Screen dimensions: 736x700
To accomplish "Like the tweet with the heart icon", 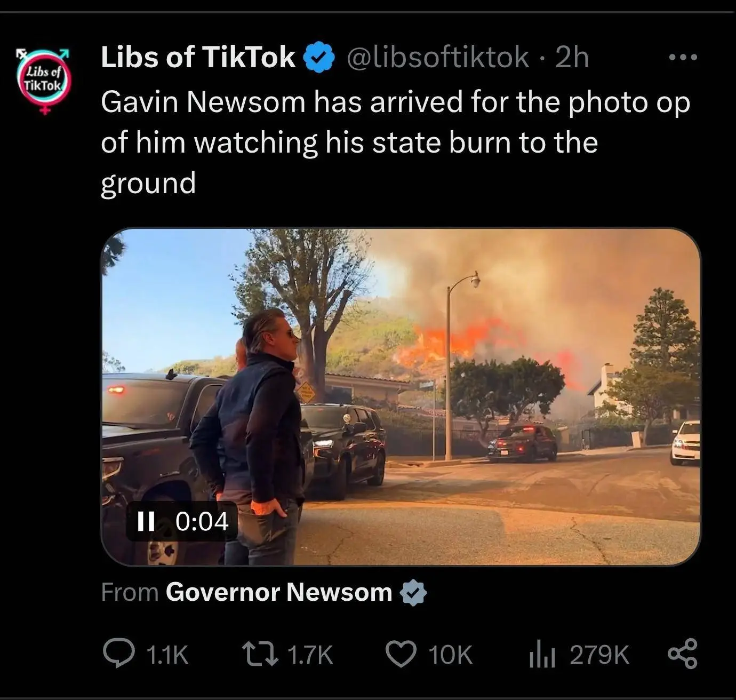I will click(x=401, y=654).
